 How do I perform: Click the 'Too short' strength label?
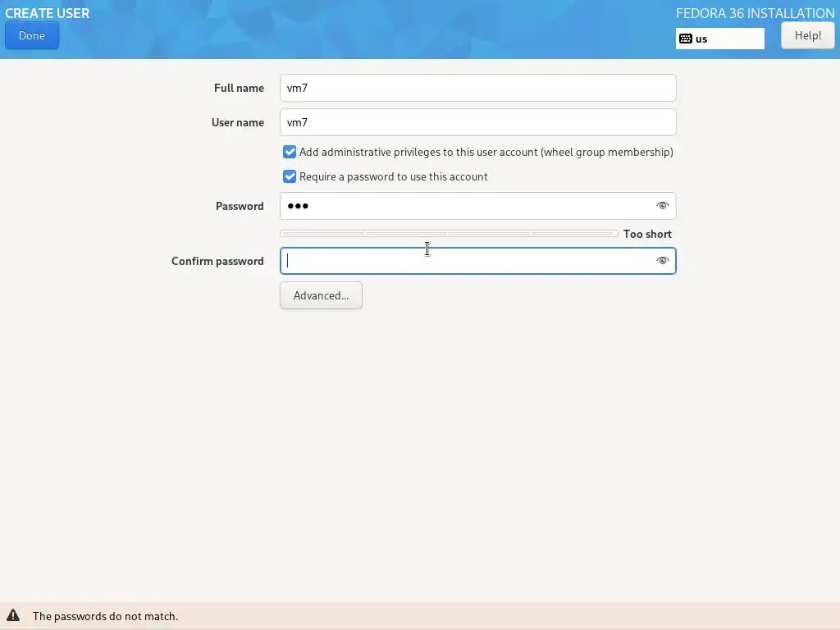[x=647, y=234]
